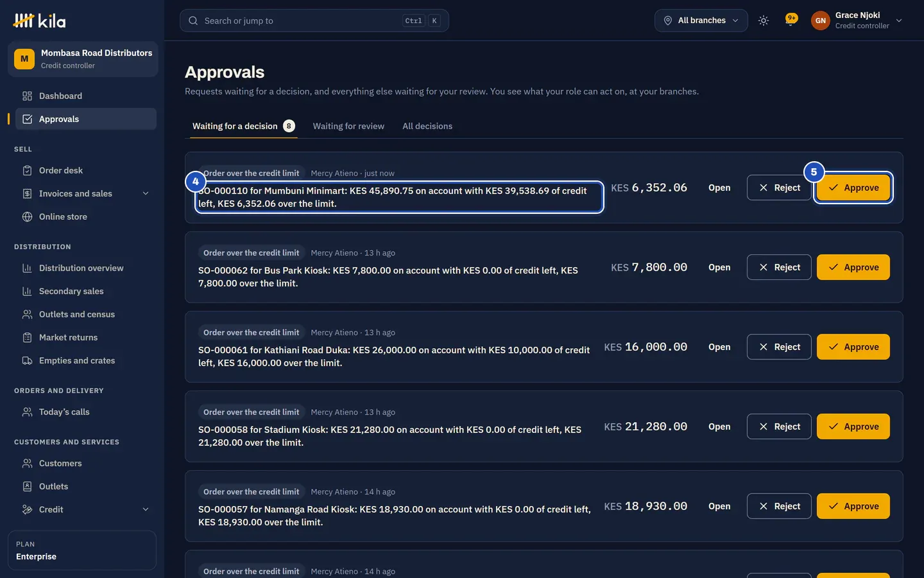Expand the Credit sidebar section

pos(86,510)
